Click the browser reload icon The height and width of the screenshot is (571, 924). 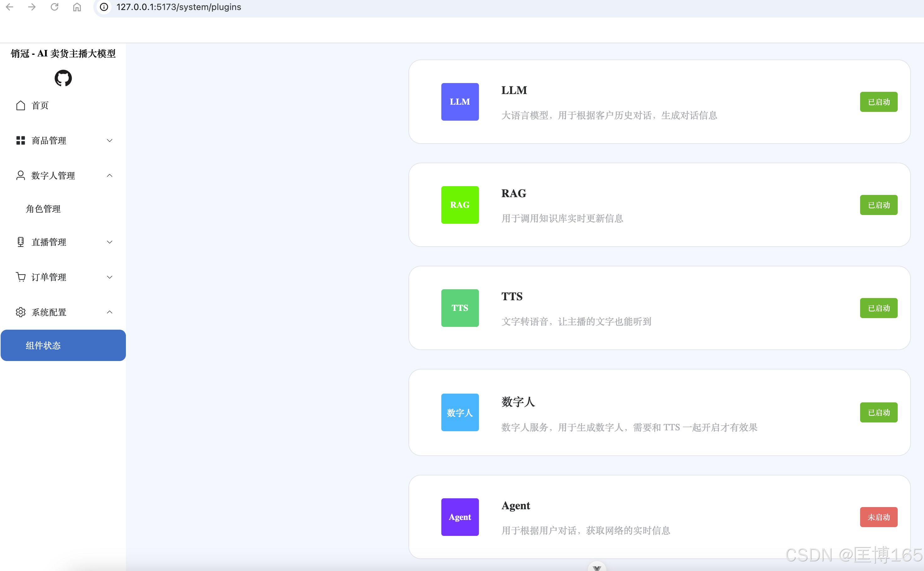(55, 7)
